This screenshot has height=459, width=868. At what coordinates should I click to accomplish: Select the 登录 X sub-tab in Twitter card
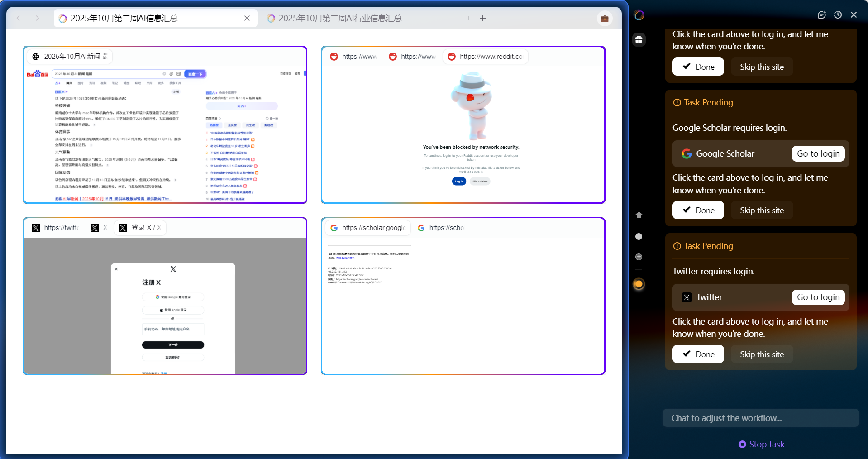coord(140,228)
